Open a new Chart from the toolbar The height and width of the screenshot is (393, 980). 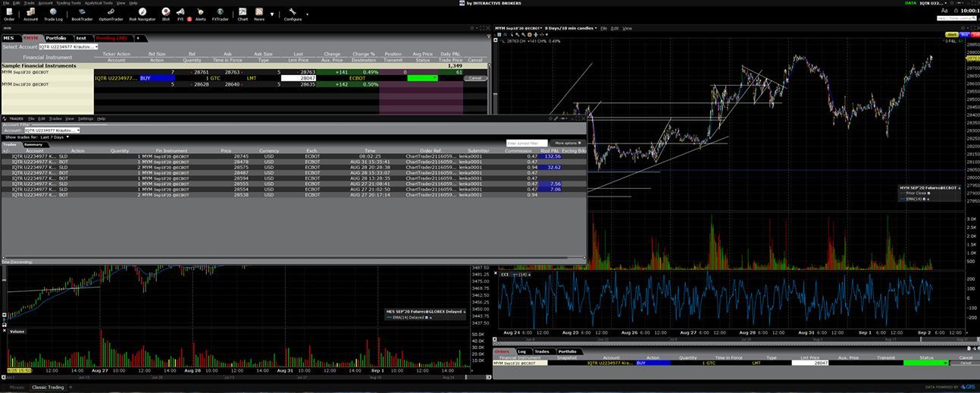(243, 14)
